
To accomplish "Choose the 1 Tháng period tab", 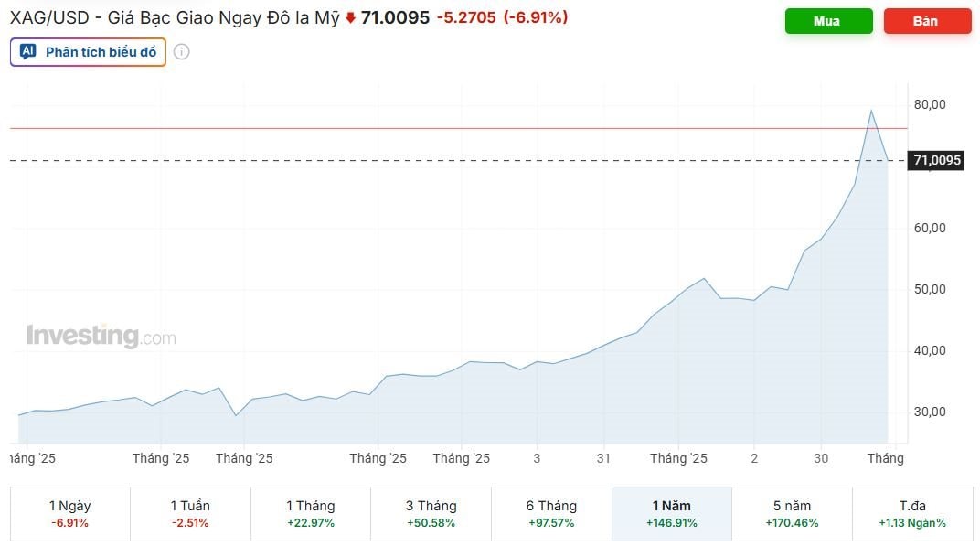I will (x=311, y=514).
